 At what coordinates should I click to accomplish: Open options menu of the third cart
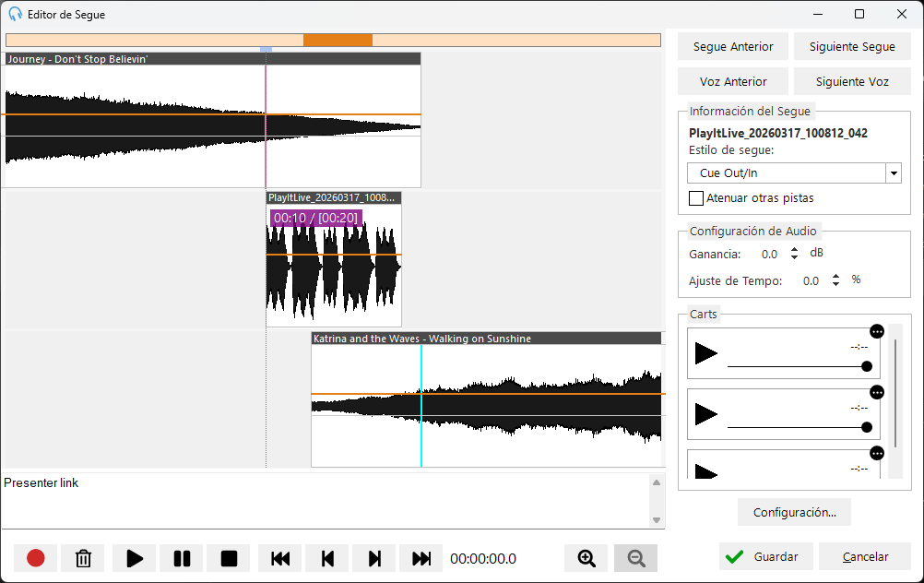pos(877,453)
